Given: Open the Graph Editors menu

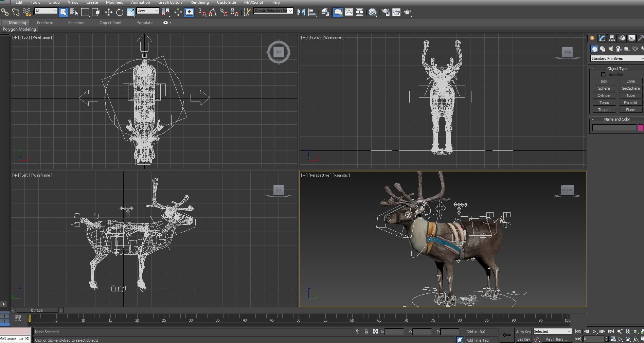Looking at the screenshot, I should click(x=170, y=2).
